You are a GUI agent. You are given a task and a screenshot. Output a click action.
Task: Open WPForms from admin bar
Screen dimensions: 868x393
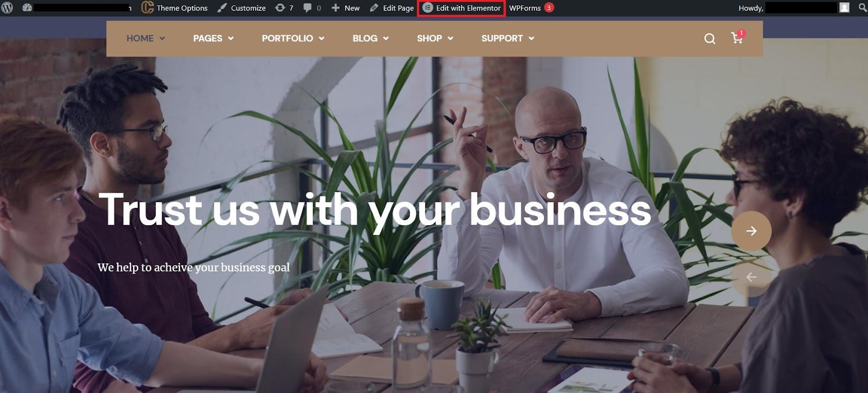click(x=531, y=8)
